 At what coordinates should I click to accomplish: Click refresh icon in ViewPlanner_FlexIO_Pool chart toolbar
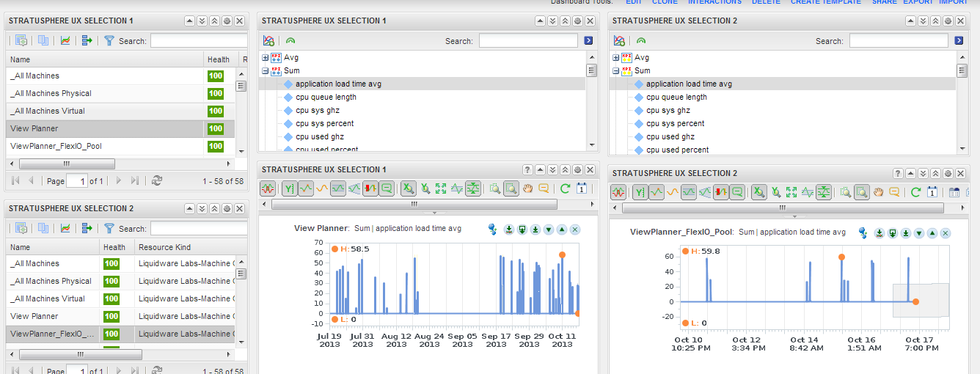tap(915, 192)
